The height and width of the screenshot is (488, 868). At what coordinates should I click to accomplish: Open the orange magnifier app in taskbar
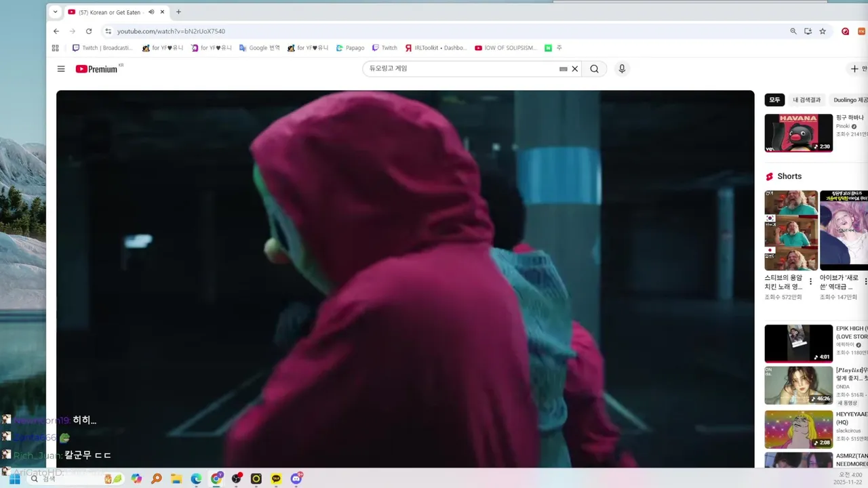pyautogui.click(x=157, y=479)
